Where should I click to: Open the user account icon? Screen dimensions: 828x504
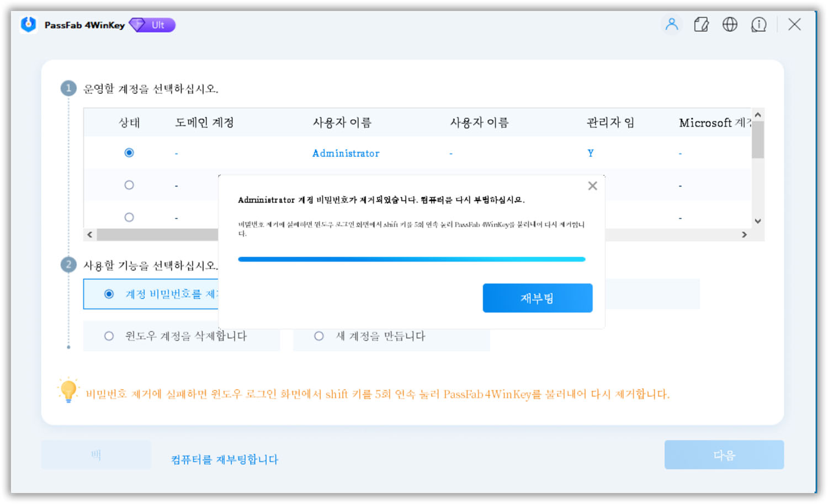pos(672,24)
